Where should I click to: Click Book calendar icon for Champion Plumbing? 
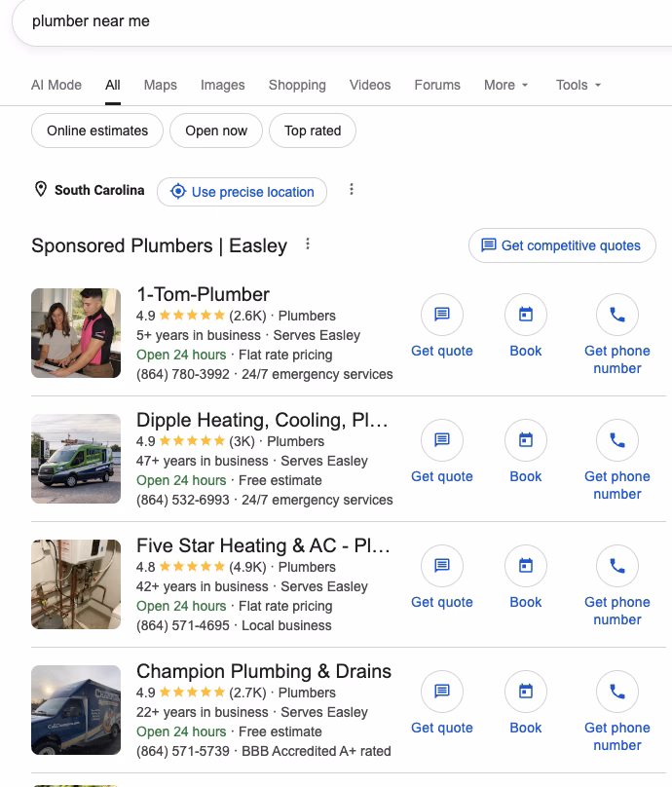click(x=526, y=692)
